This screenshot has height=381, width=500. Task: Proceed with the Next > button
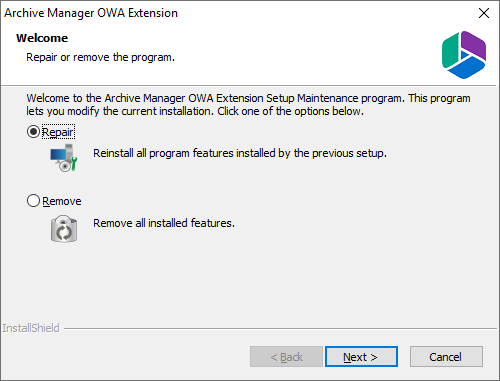[361, 357]
